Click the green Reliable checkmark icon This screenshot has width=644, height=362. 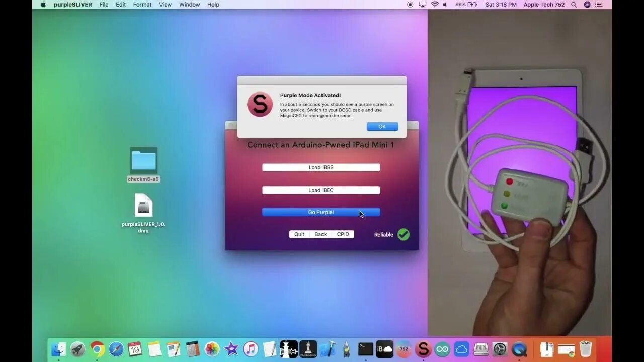pos(404,234)
